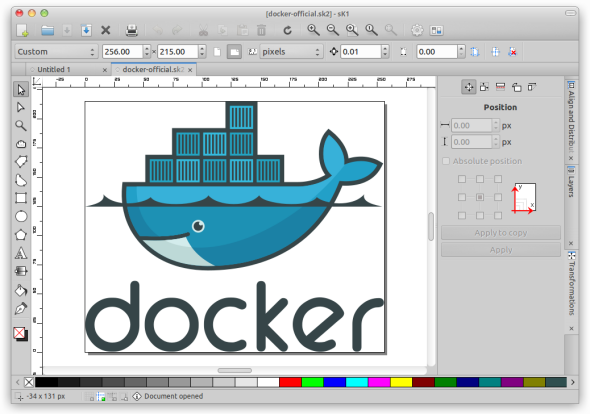Close the Untitled 1 tab
Screen dimensions: 590x414
tap(105, 70)
